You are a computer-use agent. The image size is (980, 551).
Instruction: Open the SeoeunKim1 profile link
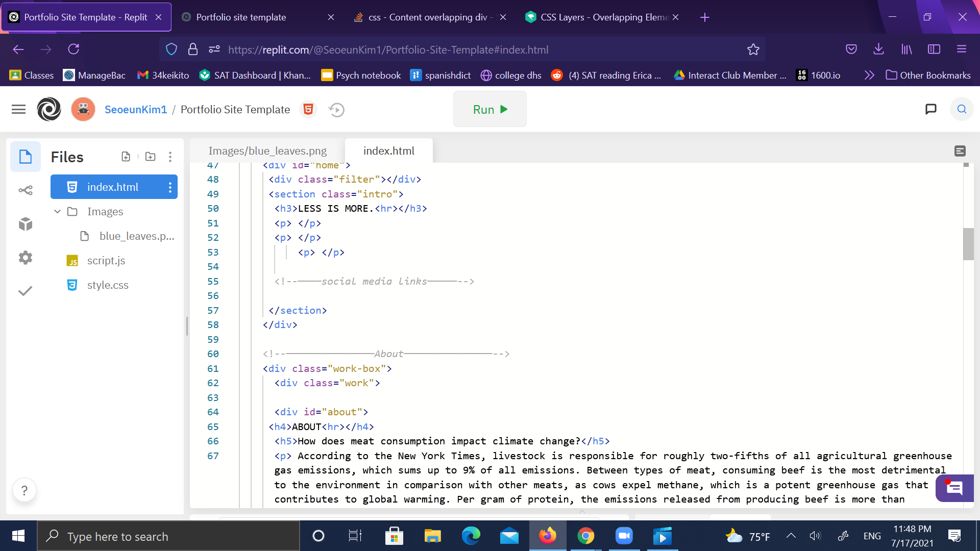point(136,109)
